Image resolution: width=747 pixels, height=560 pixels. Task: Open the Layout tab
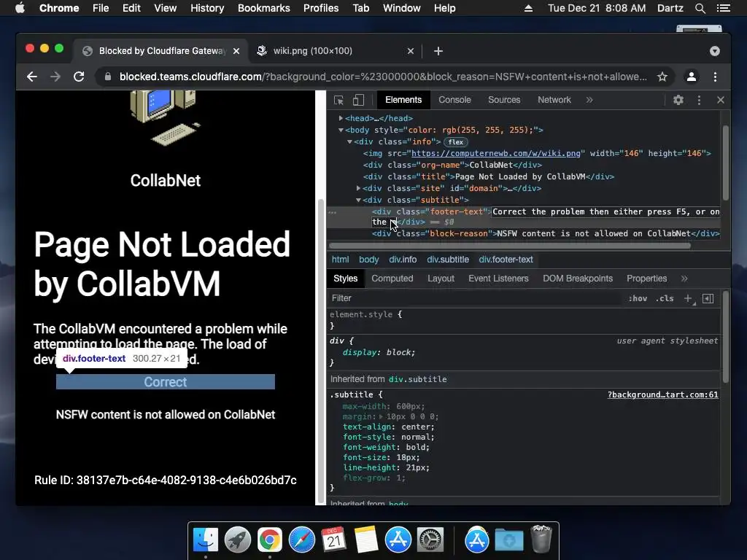(441, 279)
